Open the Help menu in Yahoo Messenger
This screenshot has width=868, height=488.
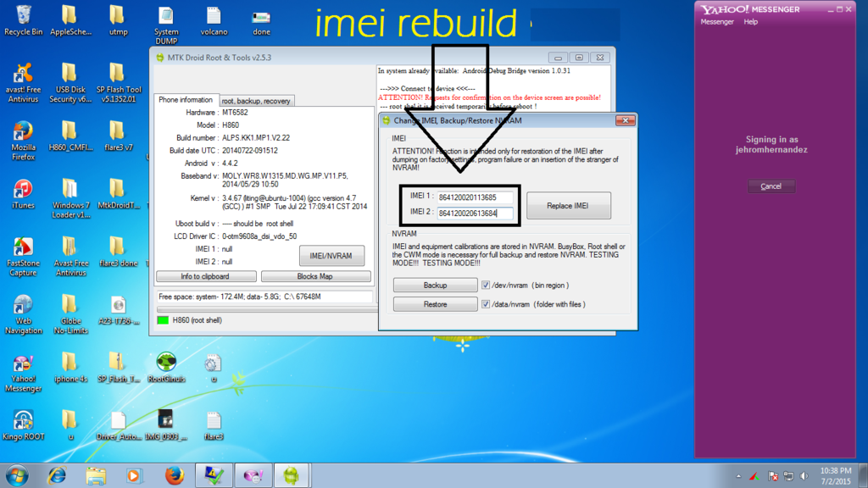(x=750, y=22)
